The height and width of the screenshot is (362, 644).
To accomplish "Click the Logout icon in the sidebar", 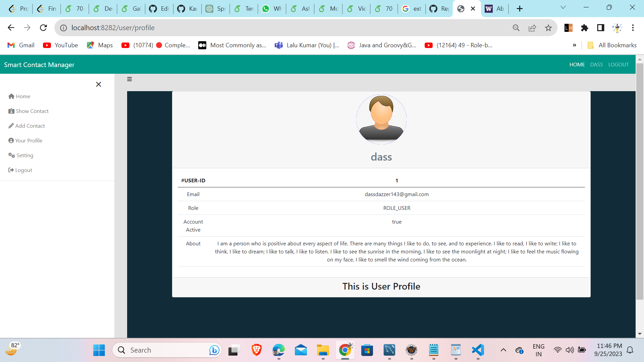I will [10, 170].
